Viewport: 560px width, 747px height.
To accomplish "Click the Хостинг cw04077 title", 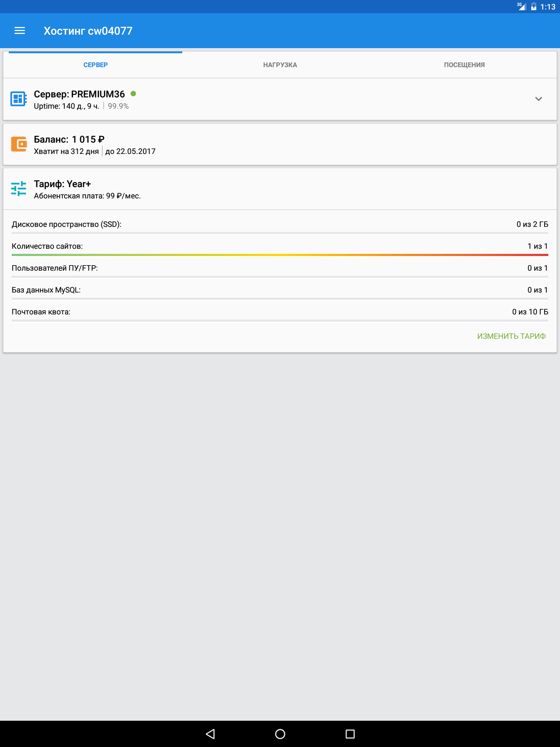I will (88, 31).
